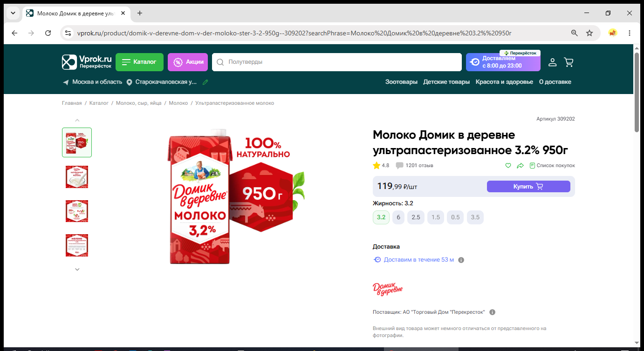Select 2.5 fat content option
The image size is (644, 351).
point(416,217)
